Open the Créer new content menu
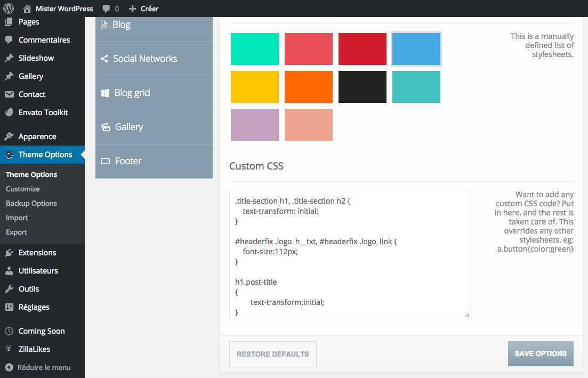 [x=144, y=9]
